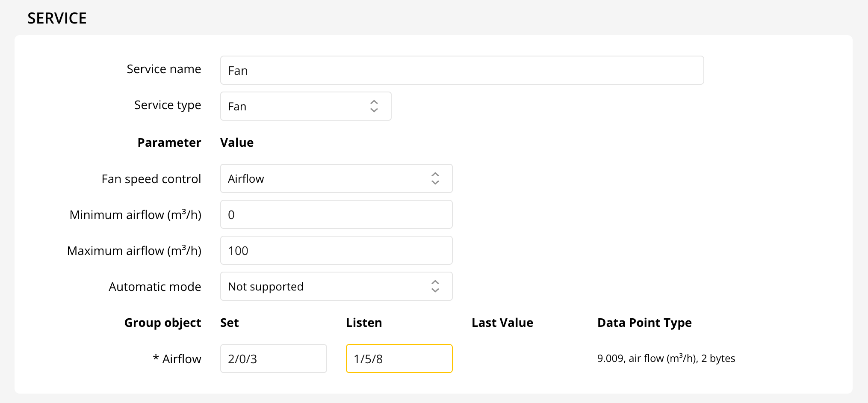The width and height of the screenshot is (868, 403).
Task: Open the Automatic mode Not supported dropdown
Action: 325,286
